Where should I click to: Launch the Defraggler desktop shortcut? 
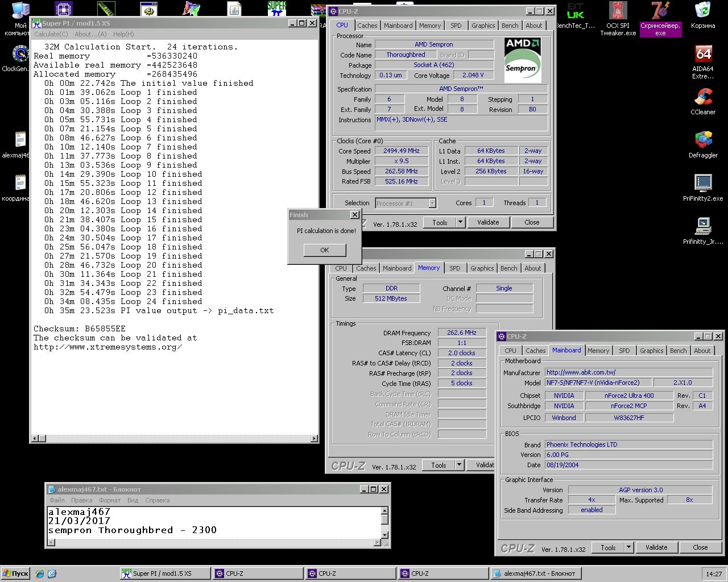(x=703, y=145)
